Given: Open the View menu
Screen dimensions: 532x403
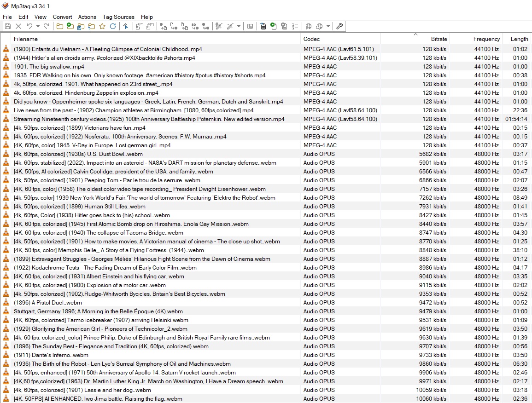Looking at the screenshot, I should [x=40, y=17].
